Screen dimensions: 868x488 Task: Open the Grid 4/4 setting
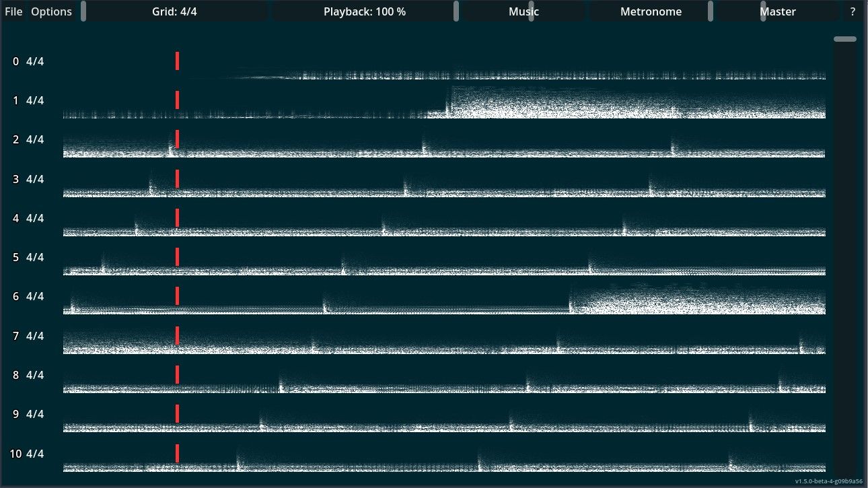(174, 11)
